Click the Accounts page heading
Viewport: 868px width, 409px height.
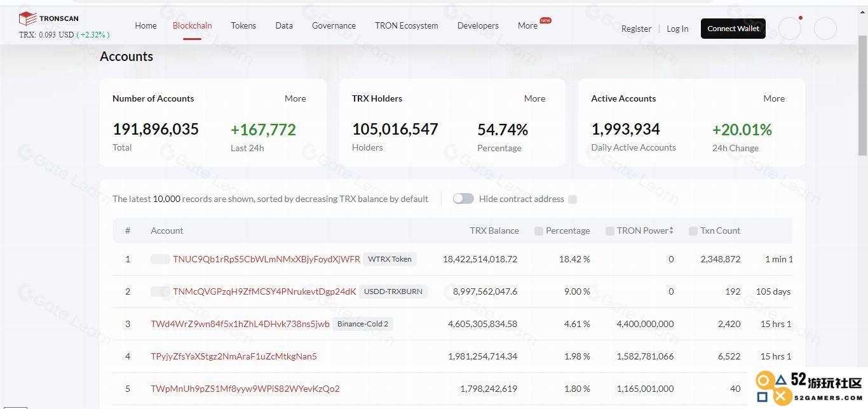[126, 57]
